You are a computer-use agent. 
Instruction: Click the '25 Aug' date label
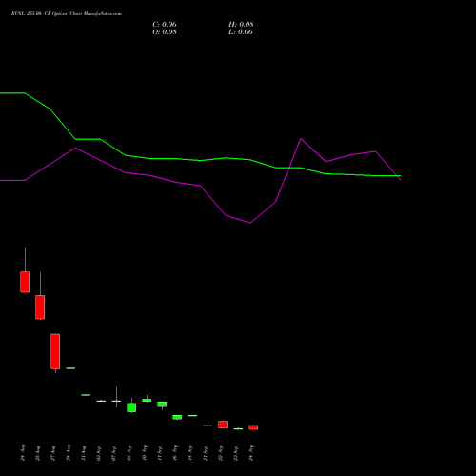(38, 452)
